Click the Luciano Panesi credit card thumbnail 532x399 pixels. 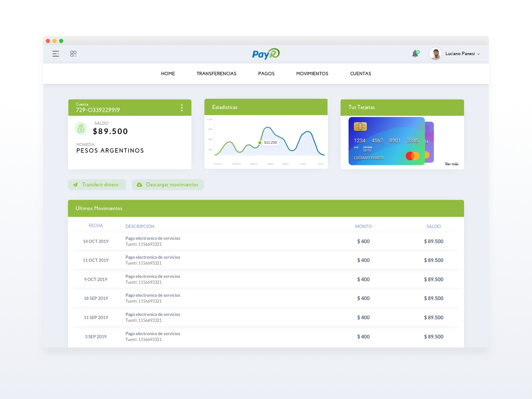[x=386, y=141]
